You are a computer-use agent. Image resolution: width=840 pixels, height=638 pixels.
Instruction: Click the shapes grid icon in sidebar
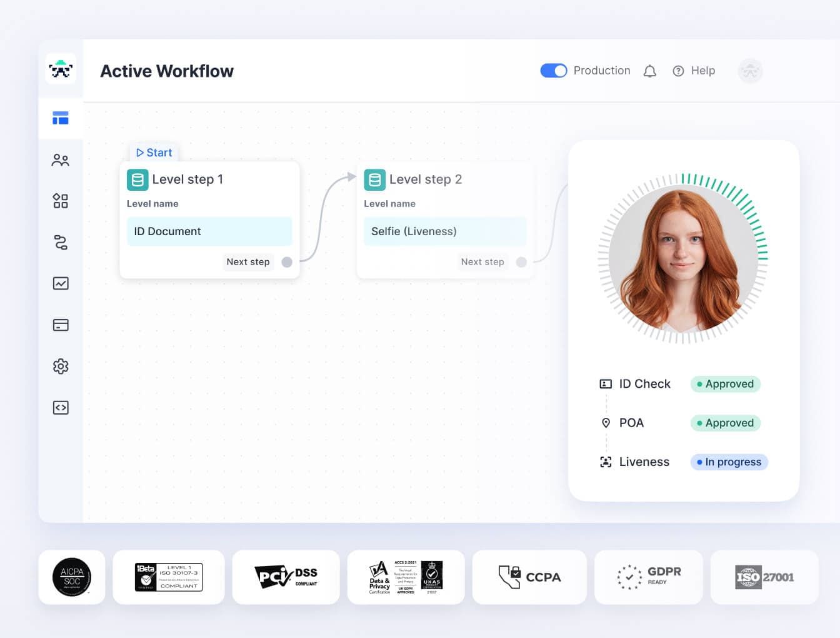click(x=61, y=201)
